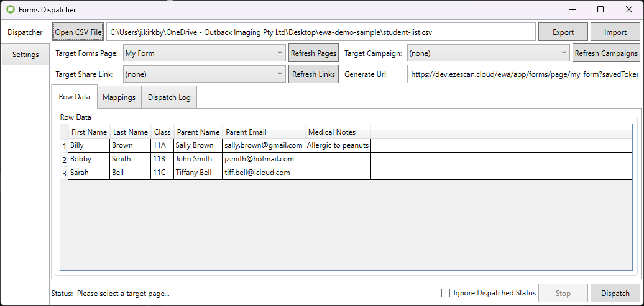Click Refresh Links button
The image size is (644, 306).
313,74
